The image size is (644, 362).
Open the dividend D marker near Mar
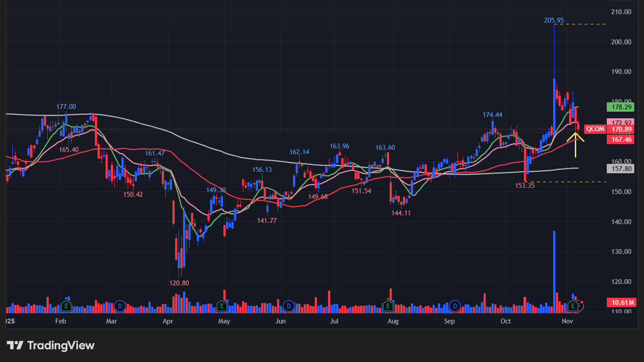[x=120, y=306]
